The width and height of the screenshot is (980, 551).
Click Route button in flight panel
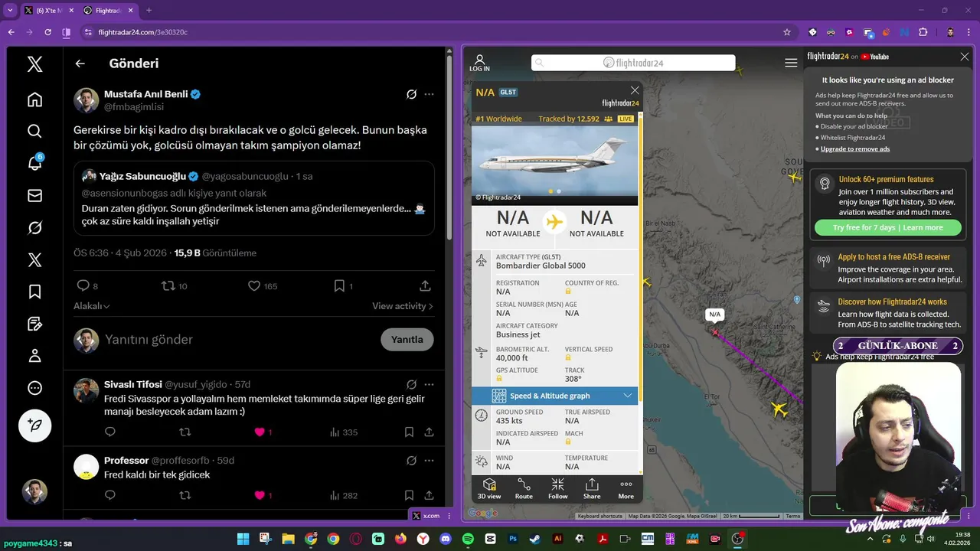[524, 489]
